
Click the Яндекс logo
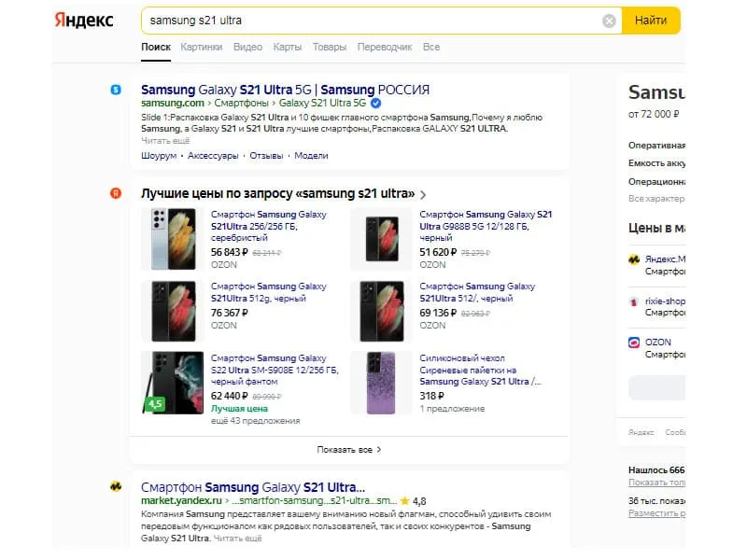(x=84, y=20)
